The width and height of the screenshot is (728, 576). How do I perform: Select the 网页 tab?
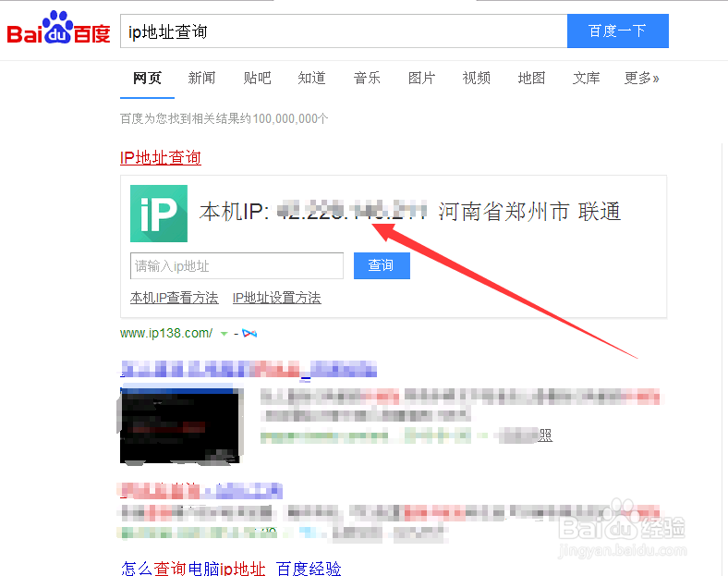(147, 78)
